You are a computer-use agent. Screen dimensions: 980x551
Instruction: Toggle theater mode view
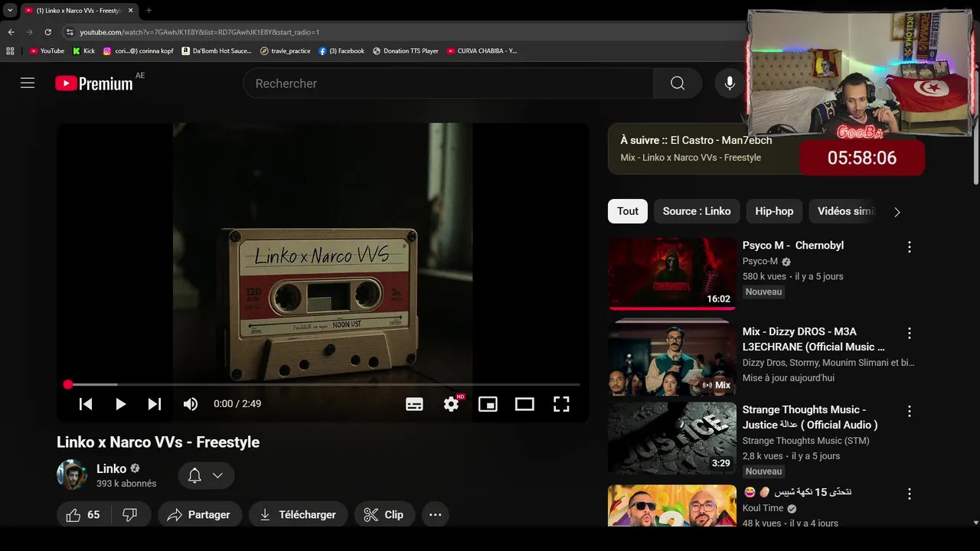pyautogui.click(x=524, y=404)
